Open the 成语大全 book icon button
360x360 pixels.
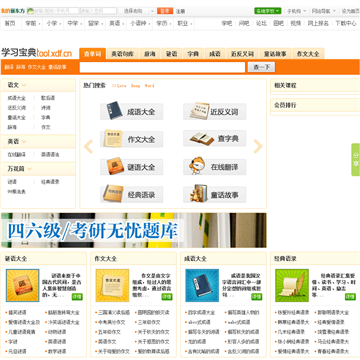[x=131, y=111]
